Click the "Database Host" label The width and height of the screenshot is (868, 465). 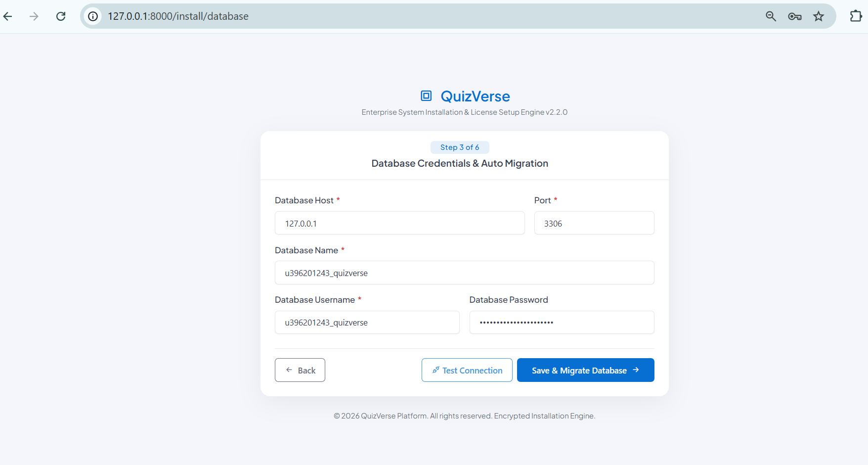(304, 200)
